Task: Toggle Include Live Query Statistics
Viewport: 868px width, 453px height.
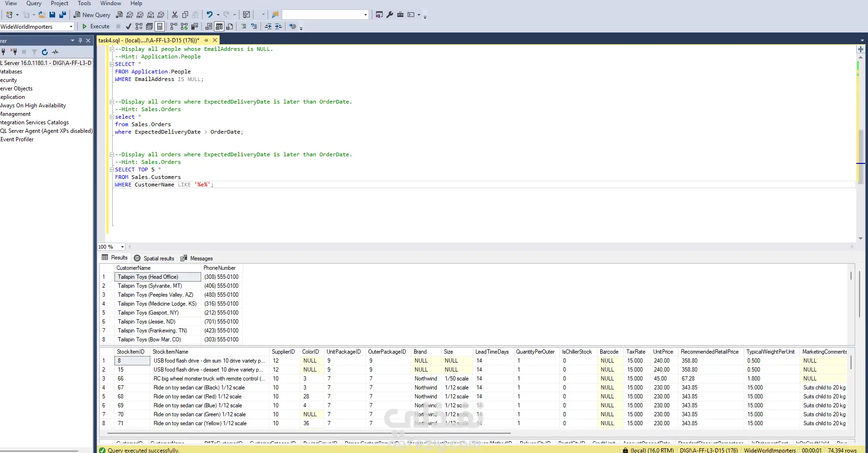Action: pos(184,26)
